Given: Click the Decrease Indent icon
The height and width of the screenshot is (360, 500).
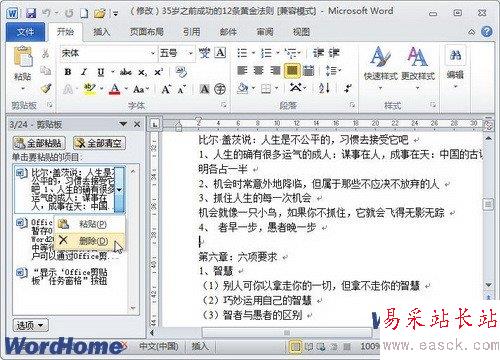Looking at the screenshot, I should click(x=319, y=53).
